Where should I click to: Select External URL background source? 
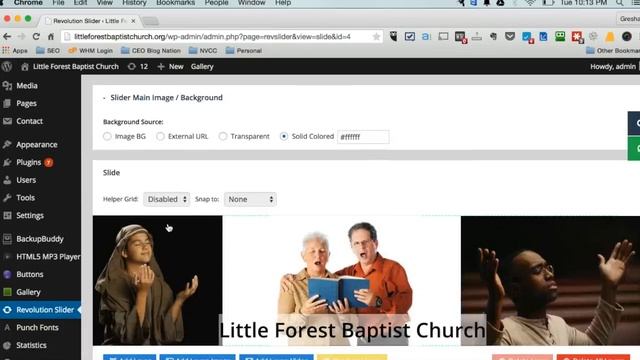[160, 136]
